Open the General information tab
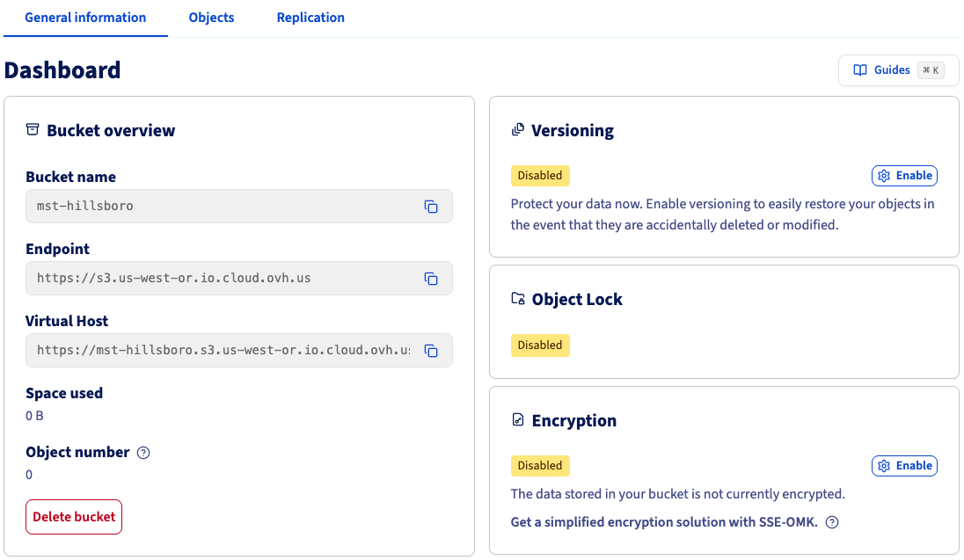Viewport: 964px width, 560px height. click(85, 18)
